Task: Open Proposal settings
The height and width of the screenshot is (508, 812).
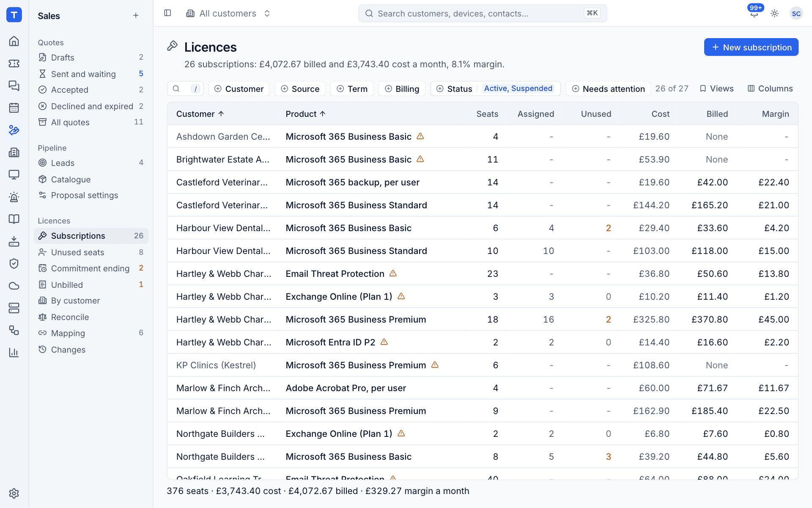Action: (91, 195)
